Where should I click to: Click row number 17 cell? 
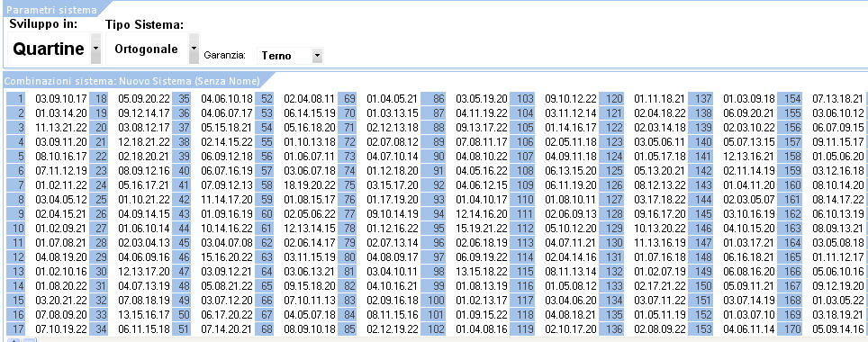[x=16, y=329]
